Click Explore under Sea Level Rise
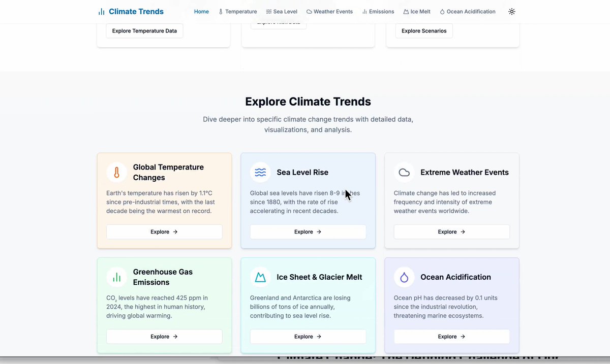 click(x=308, y=232)
